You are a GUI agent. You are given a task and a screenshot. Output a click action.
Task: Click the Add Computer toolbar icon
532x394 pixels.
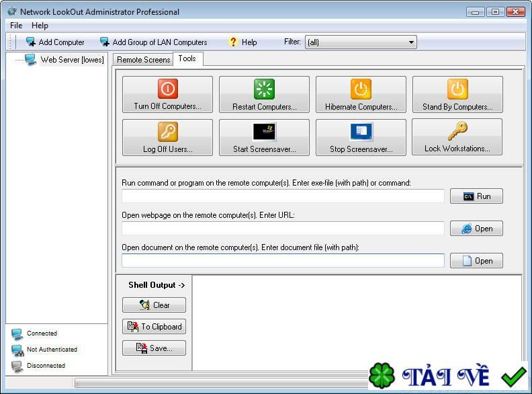click(x=31, y=42)
